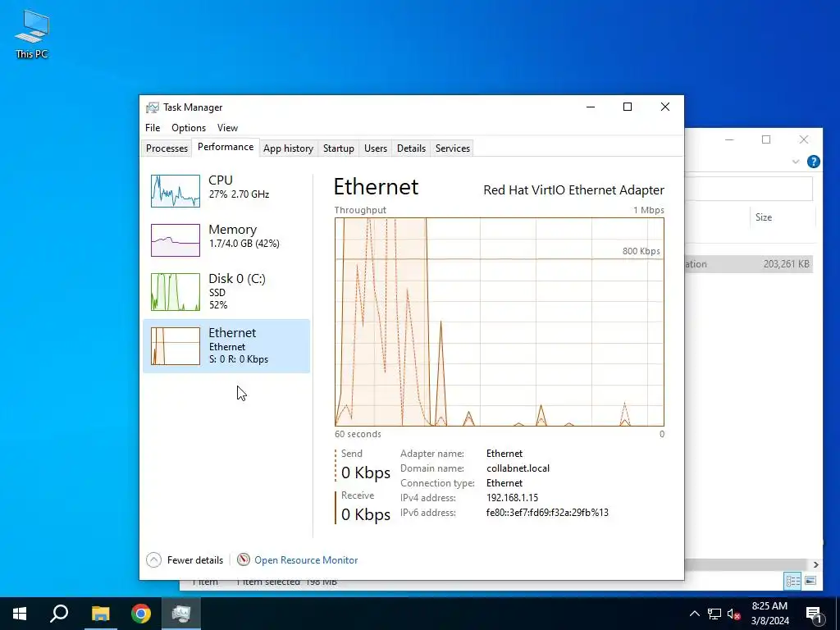Image resolution: width=840 pixels, height=630 pixels.
Task: Switch to the Services tab
Action: pyautogui.click(x=453, y=148)
